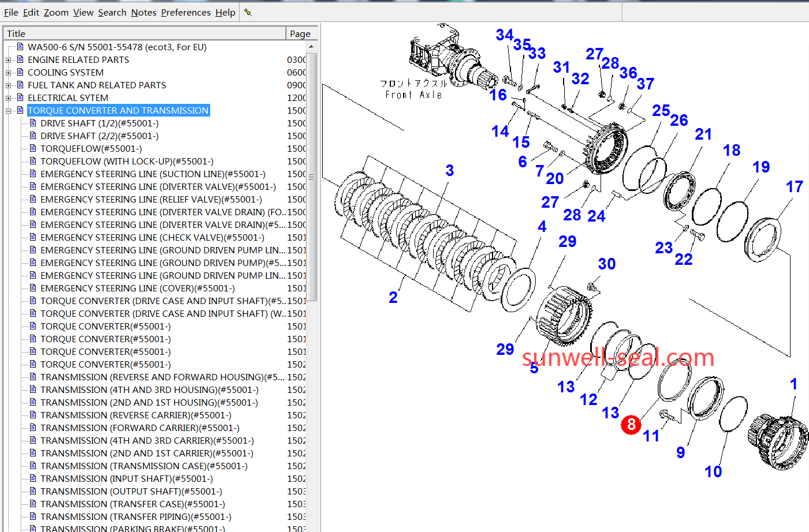Click document icon of DRIVE SHAFT (1/2)
The height and width of the screenshot is (532, 809).
point(33,123)
